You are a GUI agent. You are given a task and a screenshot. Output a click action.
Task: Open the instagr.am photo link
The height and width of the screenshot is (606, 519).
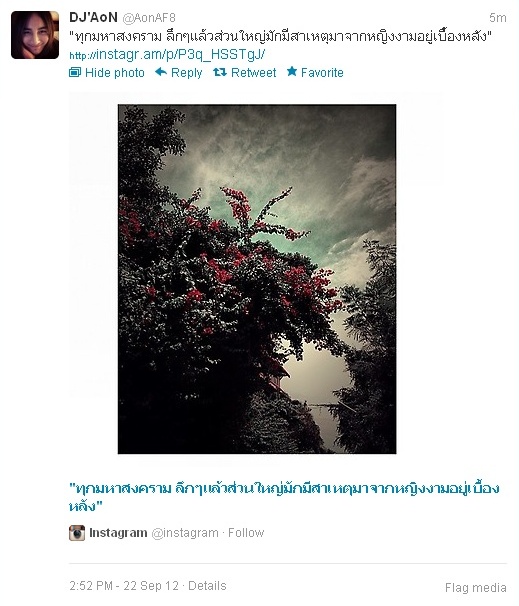(167, 54)
